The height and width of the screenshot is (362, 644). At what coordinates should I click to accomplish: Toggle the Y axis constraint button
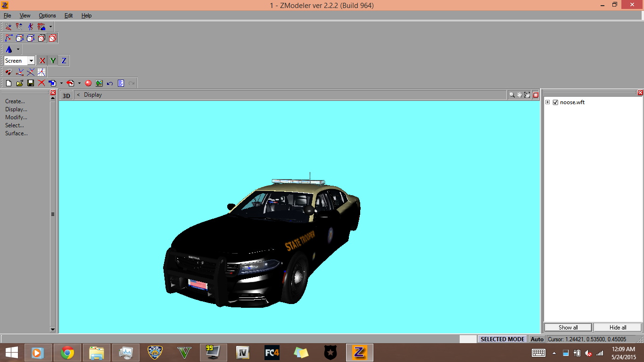pos(53,61)
